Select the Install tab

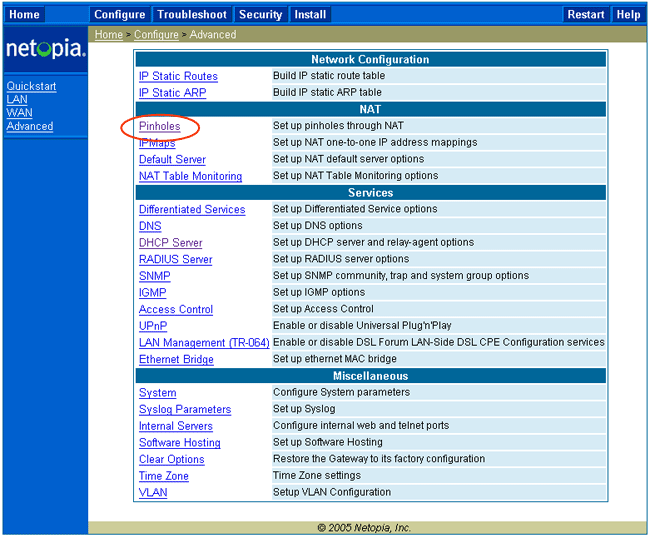[310, 15]
